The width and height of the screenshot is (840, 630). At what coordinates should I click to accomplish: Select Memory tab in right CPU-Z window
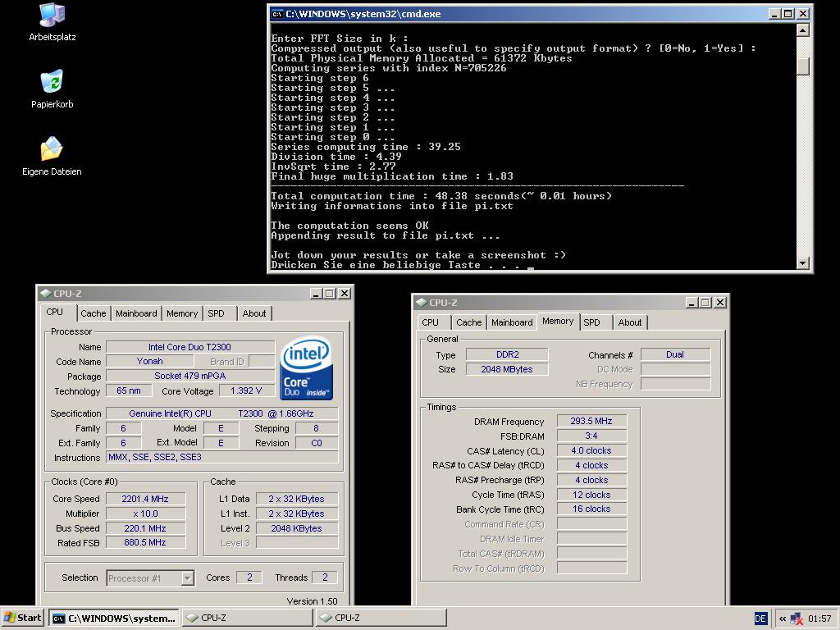(558, 321)
